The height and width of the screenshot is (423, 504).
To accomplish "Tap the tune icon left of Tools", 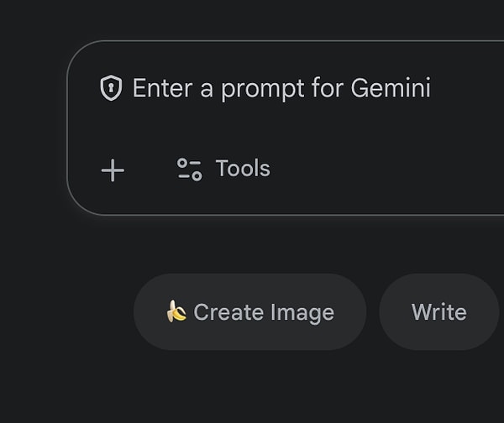I will 189,170.
